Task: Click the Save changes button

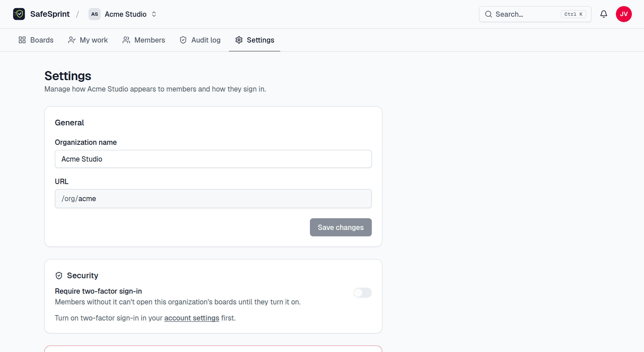Action: click(341, 227)
